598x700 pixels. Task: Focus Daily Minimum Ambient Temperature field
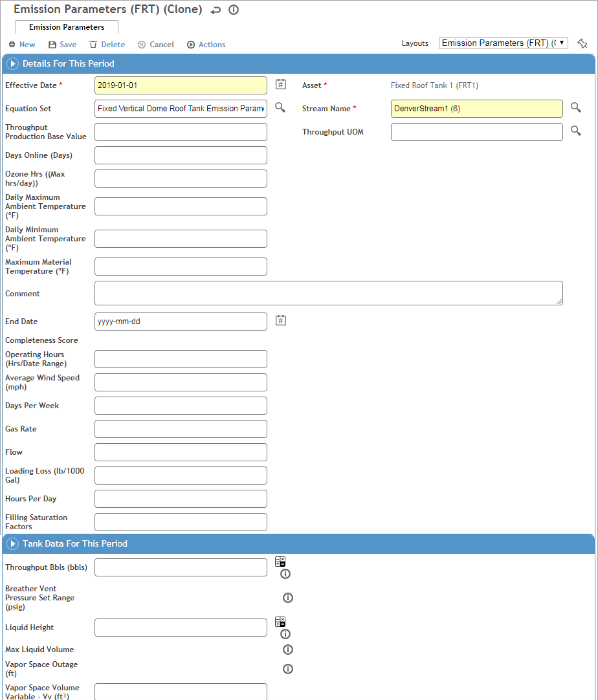(x=181, y=239)
